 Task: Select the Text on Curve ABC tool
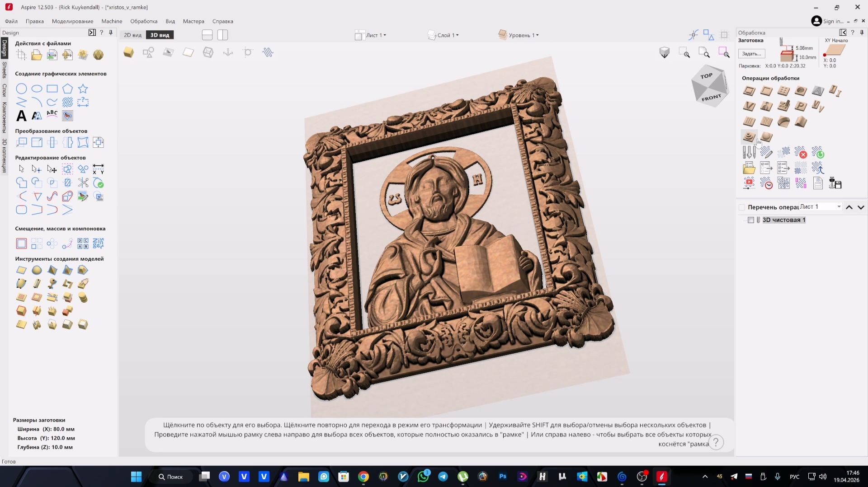tap(52, 115)
